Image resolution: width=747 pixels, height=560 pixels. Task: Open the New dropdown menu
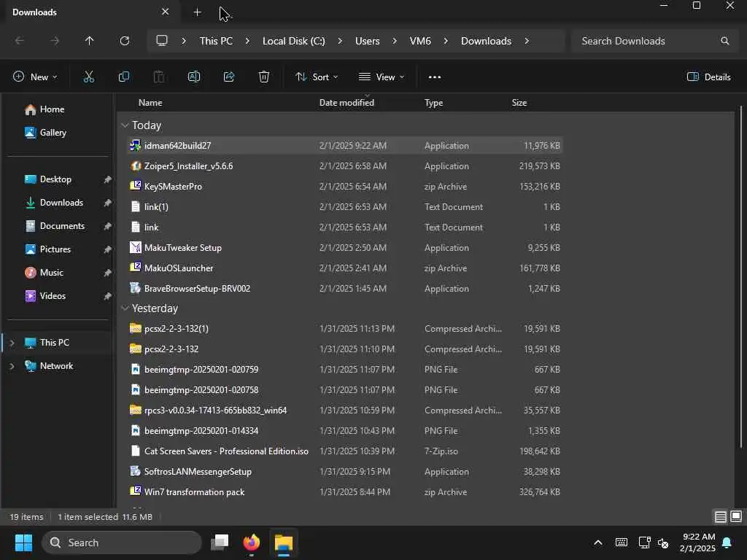(x=35, y=77)
